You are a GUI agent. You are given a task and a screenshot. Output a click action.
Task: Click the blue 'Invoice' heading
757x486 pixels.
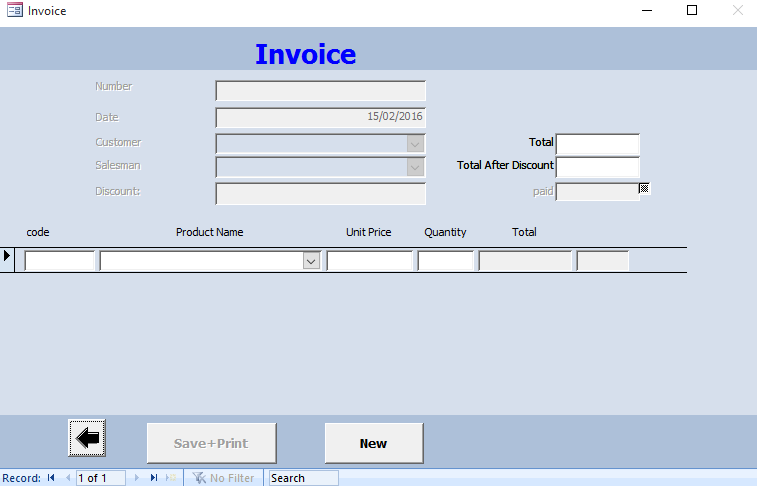coord(306,54)
